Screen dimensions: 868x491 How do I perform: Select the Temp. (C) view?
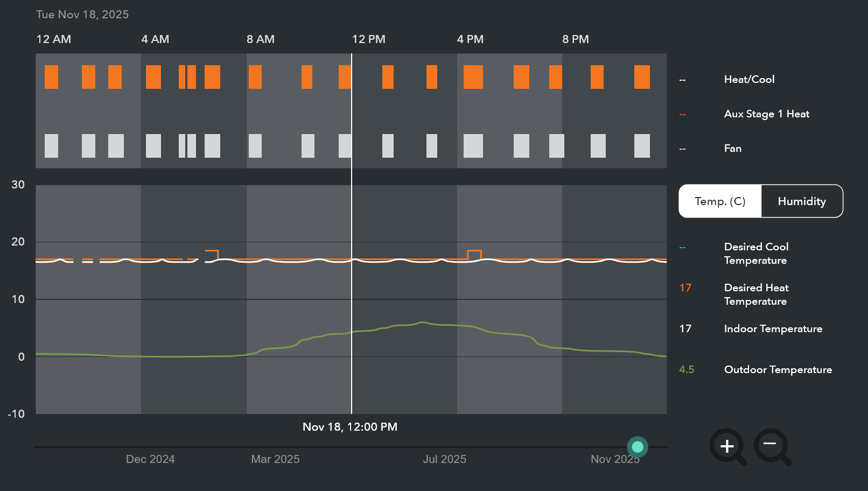pyautogui.click(x=720, y=201)
